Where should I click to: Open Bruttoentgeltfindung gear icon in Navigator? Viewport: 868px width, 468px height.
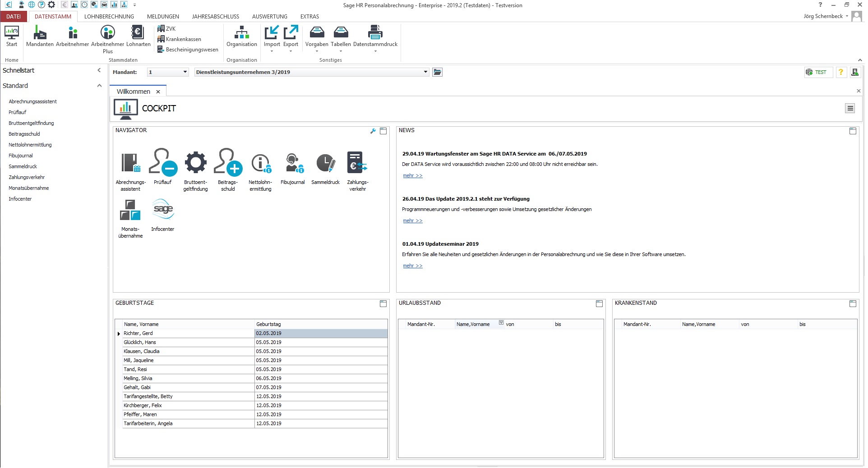[x=195, y=171]
